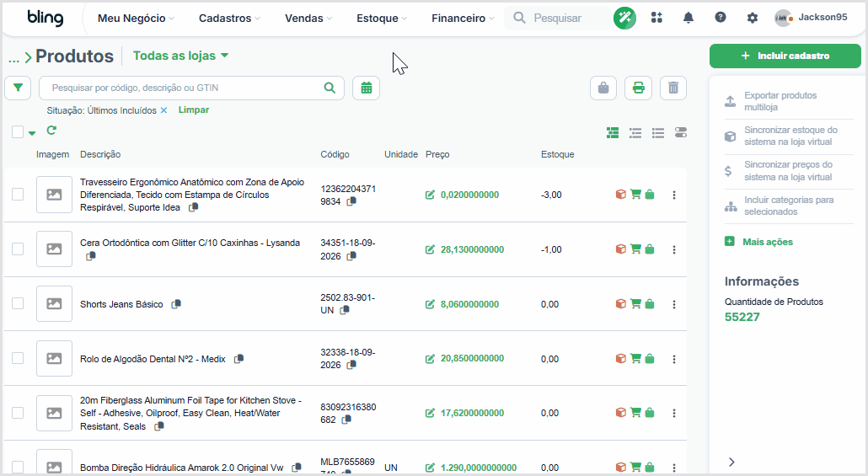Expand the Meu Negócio menu
Screen dimensions: 868x476
click(136, 19)
